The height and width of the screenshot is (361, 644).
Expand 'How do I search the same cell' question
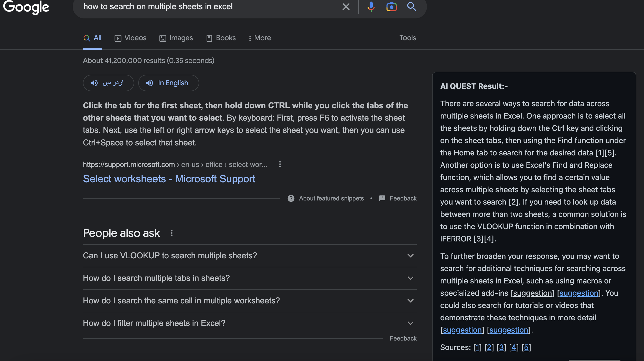[250, 301]
